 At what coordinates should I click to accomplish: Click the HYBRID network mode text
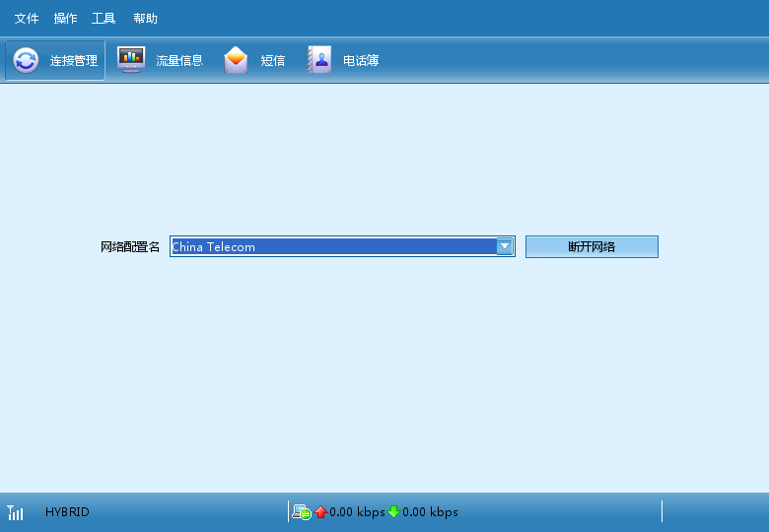67,512
